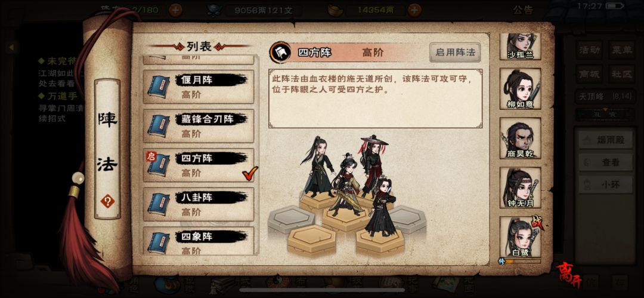This screenshot has height=298, width=644.
Task: Select the blue book icon for 四象阵
Action: point(159,242)
